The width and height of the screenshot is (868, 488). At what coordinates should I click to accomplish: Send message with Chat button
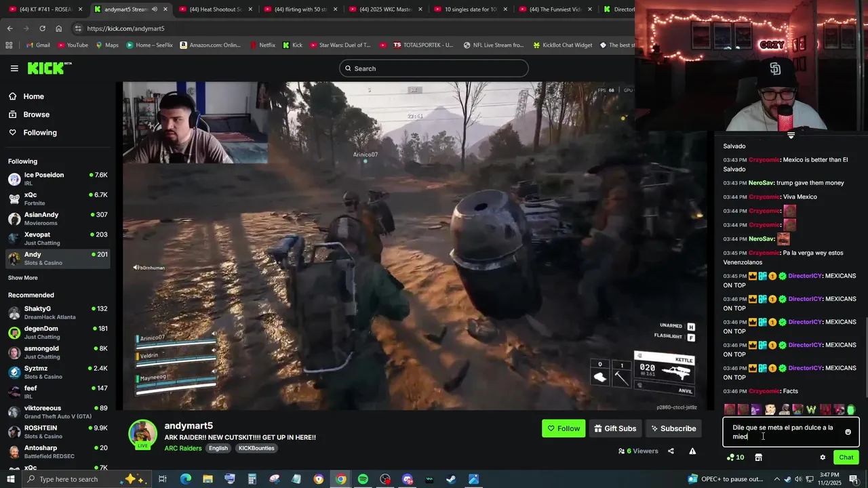pyautogui.click(x=846, y=457)
